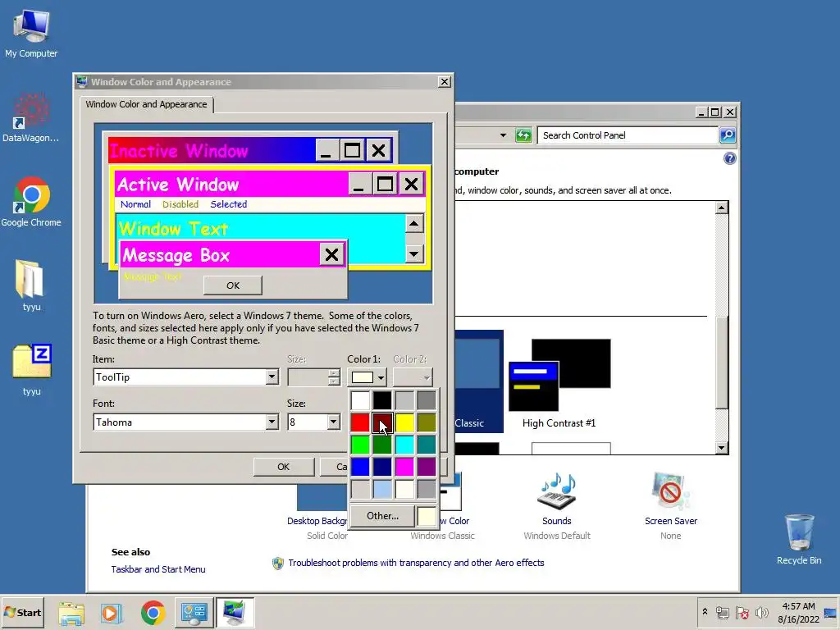
Task: Expand the Font dropdown showing Tahoma
Action: [x=272, y=422]
